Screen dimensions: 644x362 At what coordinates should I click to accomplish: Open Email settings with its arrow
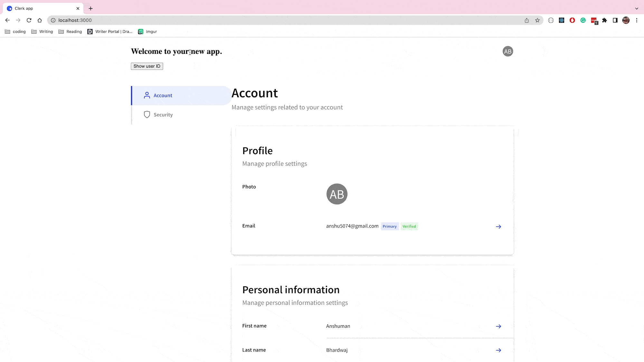point(498,227)
